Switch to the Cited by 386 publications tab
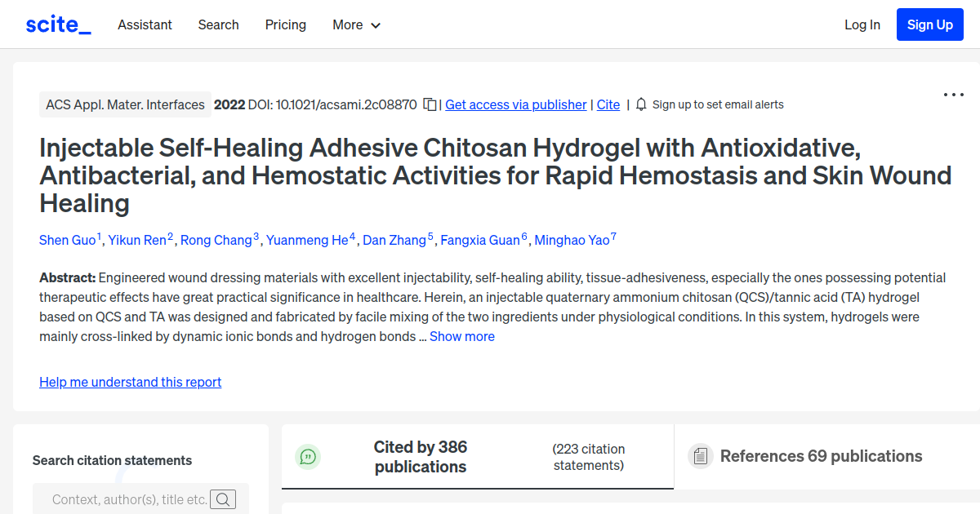Image resolution: width=980 pixels, height=514 pixels. (x=421, y=457)
